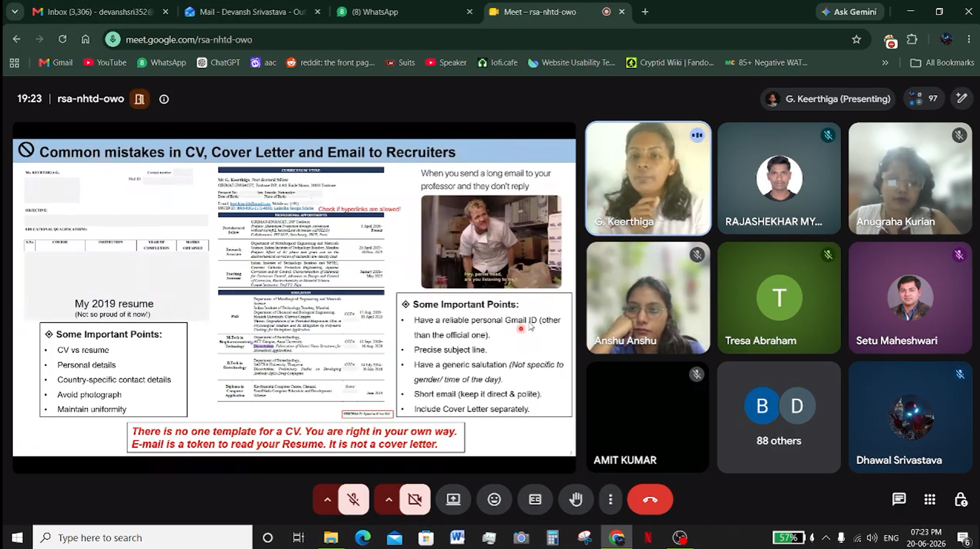The height and width of the screenshot is (549, 980).
Task: Open Chrome's three-dot menu
Action: point(968,39)
